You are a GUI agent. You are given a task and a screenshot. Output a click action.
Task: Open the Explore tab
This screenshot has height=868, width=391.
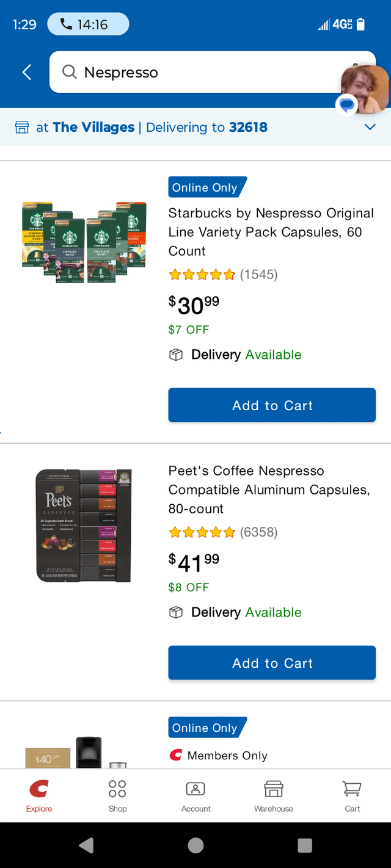39,795
